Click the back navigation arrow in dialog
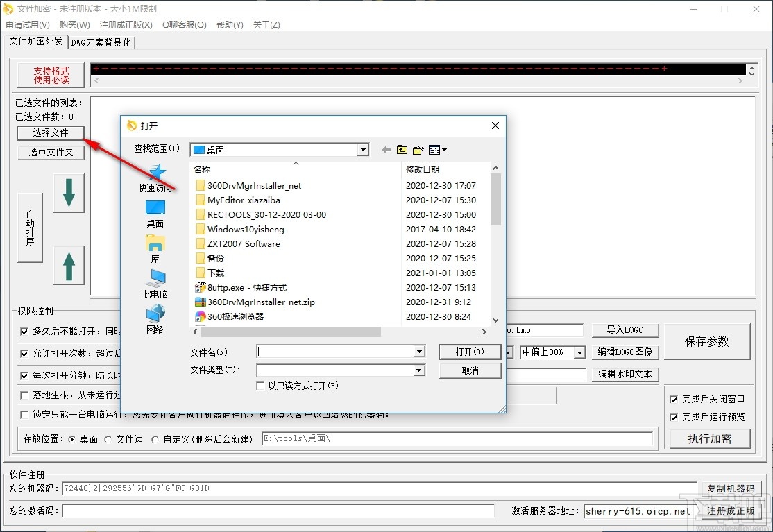The width and height of the screenshot is (773, 532). 386,148
